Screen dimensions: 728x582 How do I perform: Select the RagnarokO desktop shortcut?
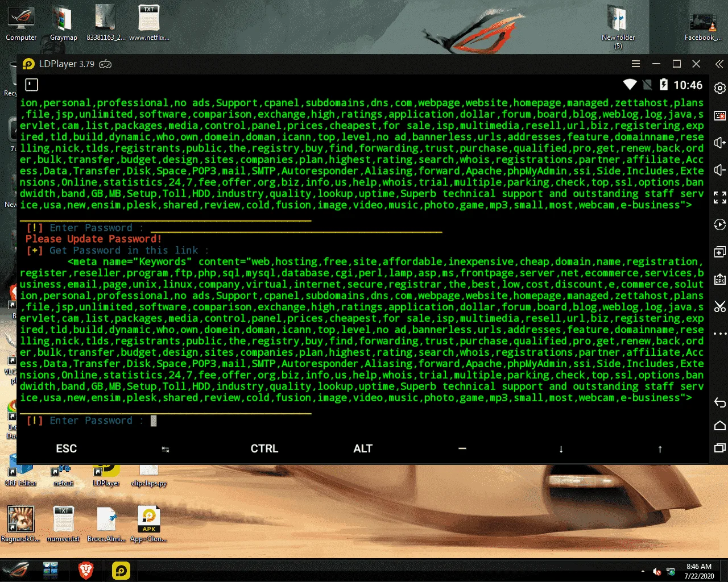(x=20, y=523)
